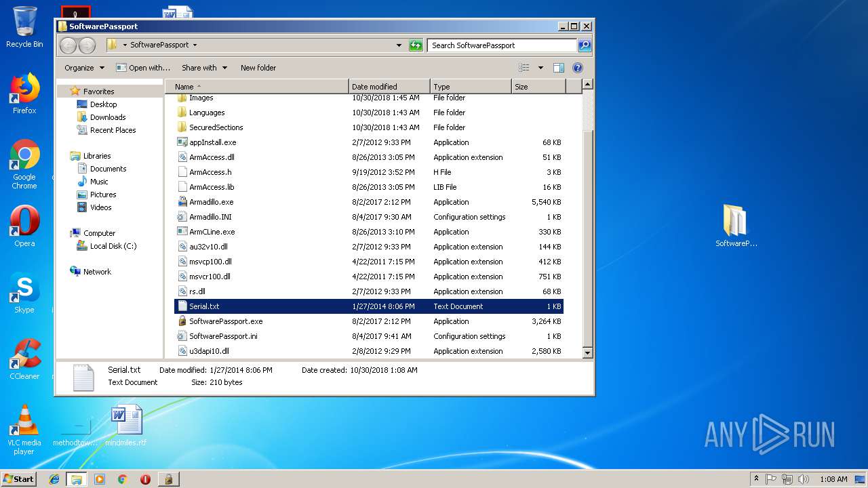The width and height of the screenshot is (868, 488).
Task: Click the Start button
Action: pyautogui.click(x=18, y=479)
